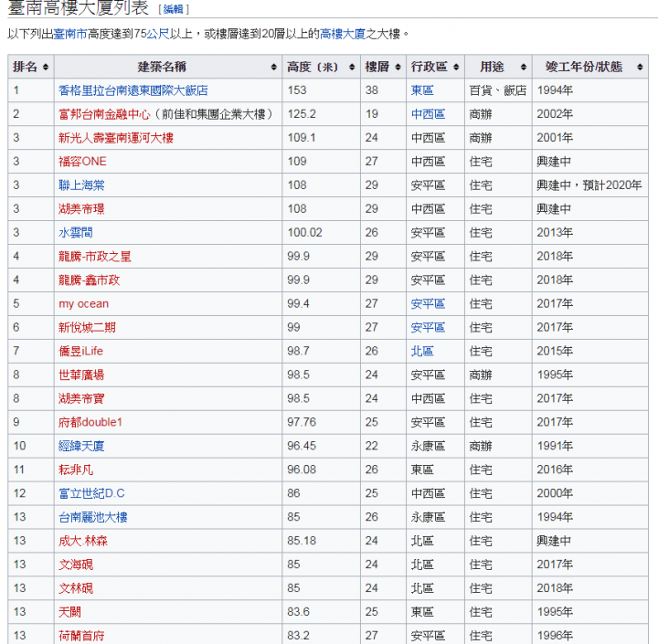Open 北區 link in 僑昱iLife row
Viewport: 658px width, 644px height.
(x=422, y=351)
